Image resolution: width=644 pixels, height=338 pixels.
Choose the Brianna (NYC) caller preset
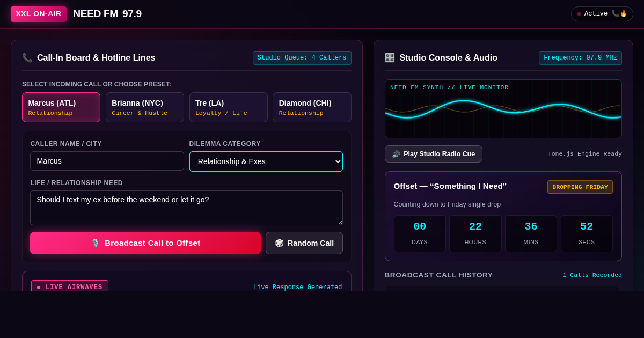[145, 107]
